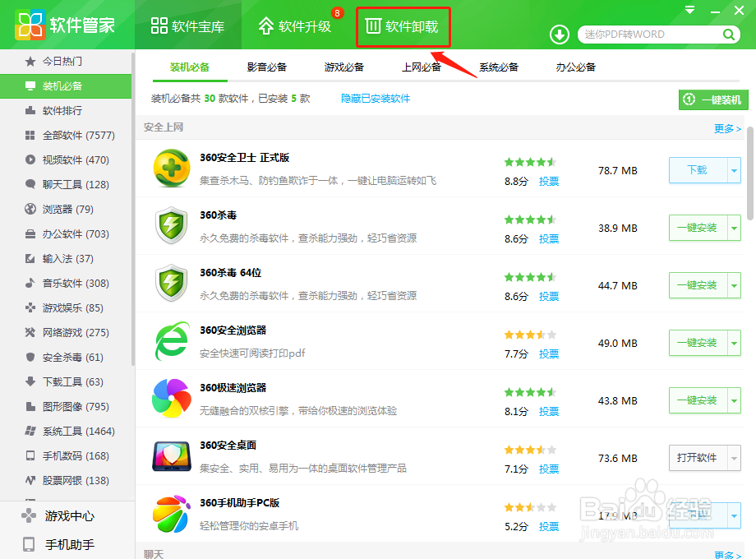756x559 pixels.
Task: Click the sidebar vertical scrollbar
Action: 133,208
